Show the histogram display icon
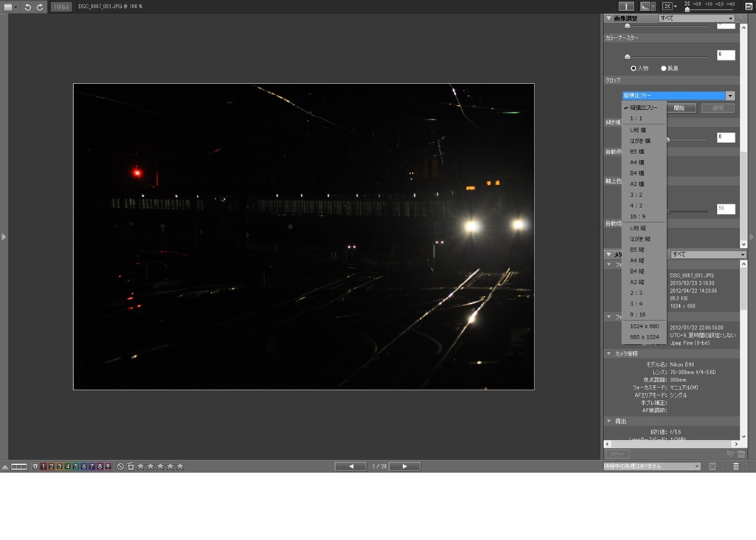This screenshot has width=756, height=540. 645,6
